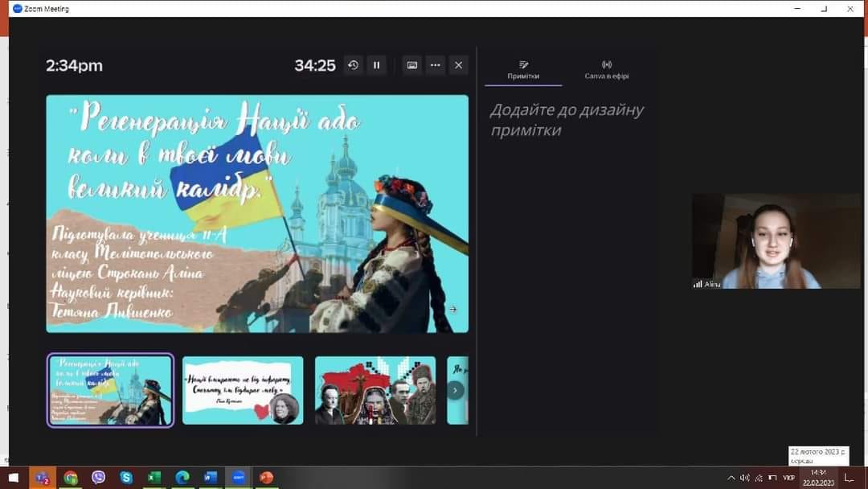This screenshot has height=489, width=868.
Task: Click the notes field placeholder text
Action: [x=567, y=120]
